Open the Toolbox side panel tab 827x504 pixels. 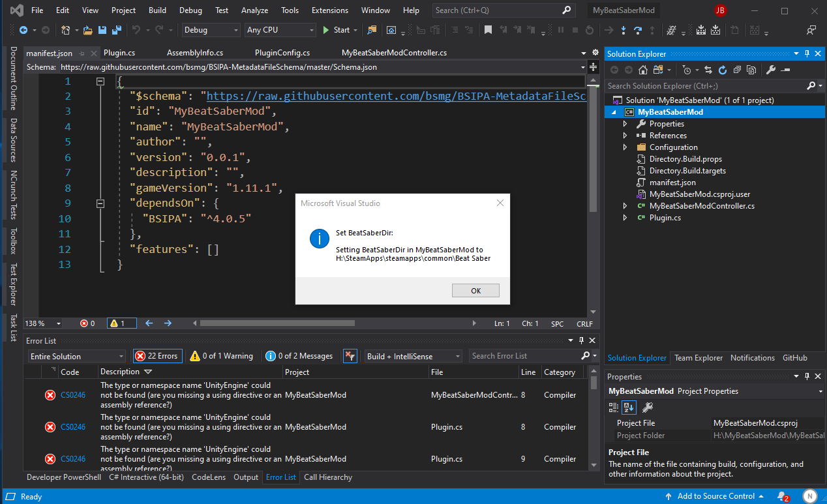tap(13, 241)
